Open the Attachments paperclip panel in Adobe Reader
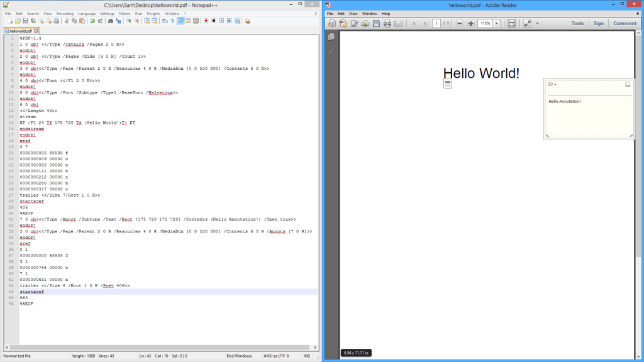 [x=330, y=52]
